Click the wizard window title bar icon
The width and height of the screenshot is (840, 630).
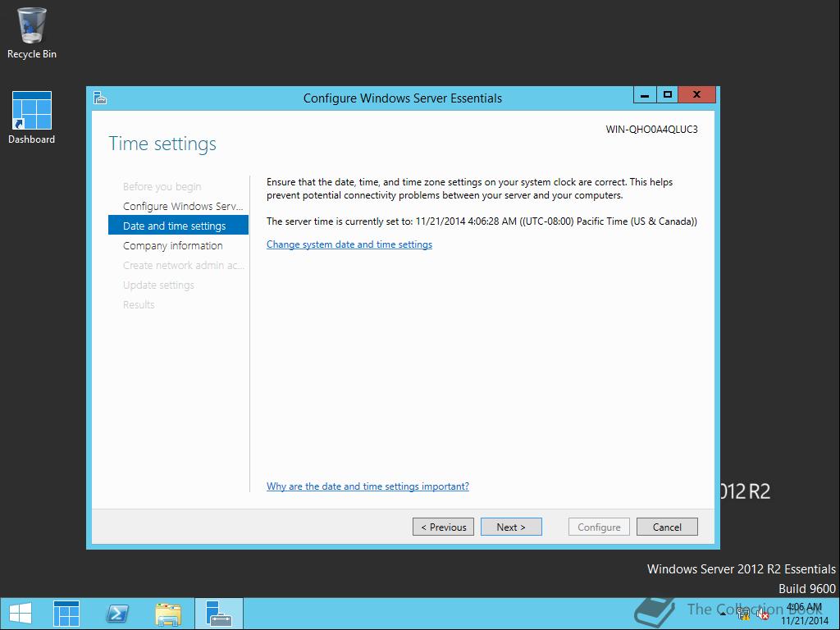coord(100,98)
